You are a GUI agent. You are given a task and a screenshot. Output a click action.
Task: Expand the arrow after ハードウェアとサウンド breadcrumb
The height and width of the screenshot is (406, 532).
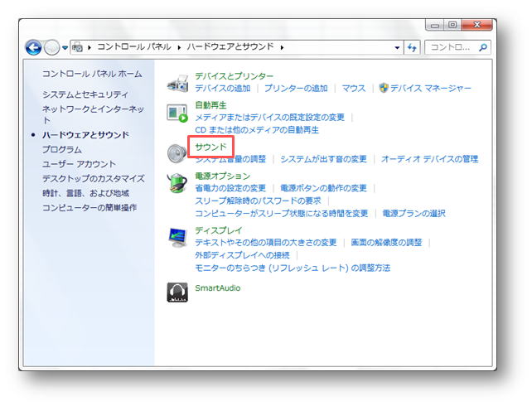[x=282, y=47]
